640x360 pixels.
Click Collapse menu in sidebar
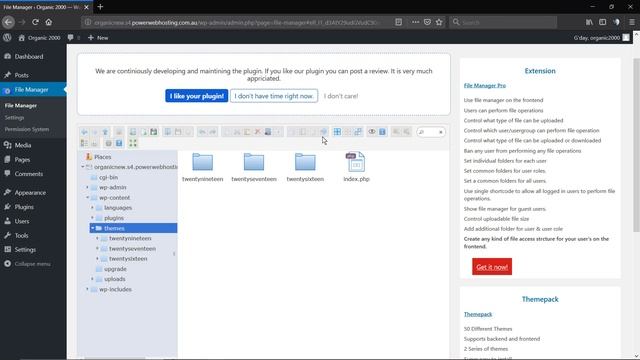tap(33, 264)
